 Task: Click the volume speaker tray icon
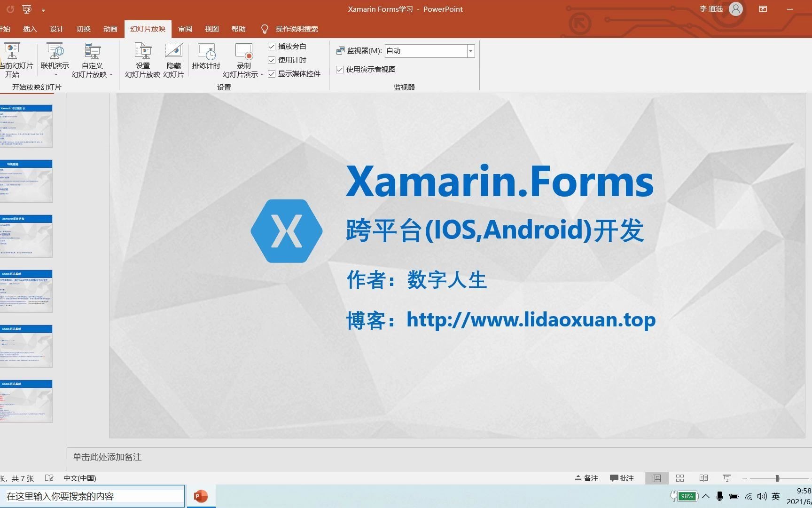pyautogui.click(x=762, y=496)
